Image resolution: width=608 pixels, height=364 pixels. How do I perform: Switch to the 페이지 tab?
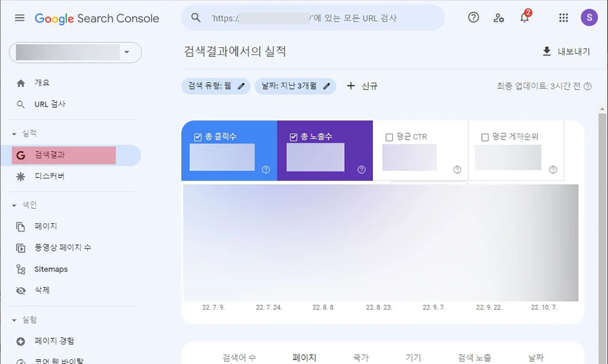pos(305,358)
